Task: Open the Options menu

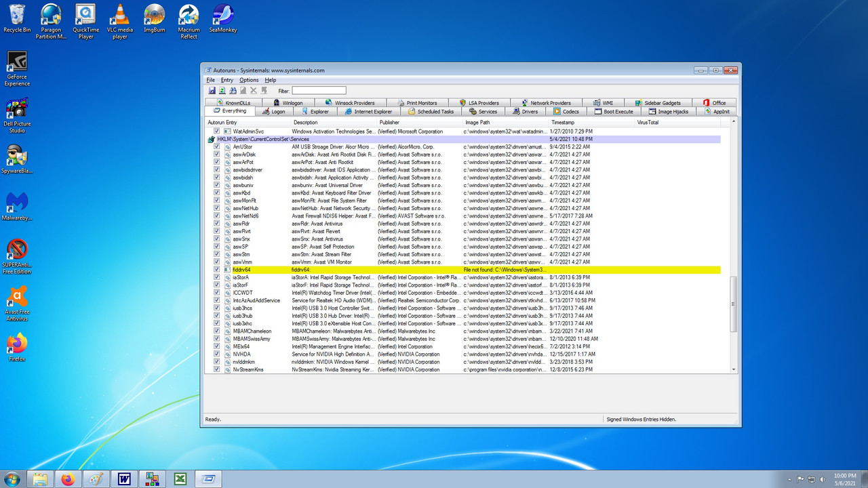Action: [249, 80]
